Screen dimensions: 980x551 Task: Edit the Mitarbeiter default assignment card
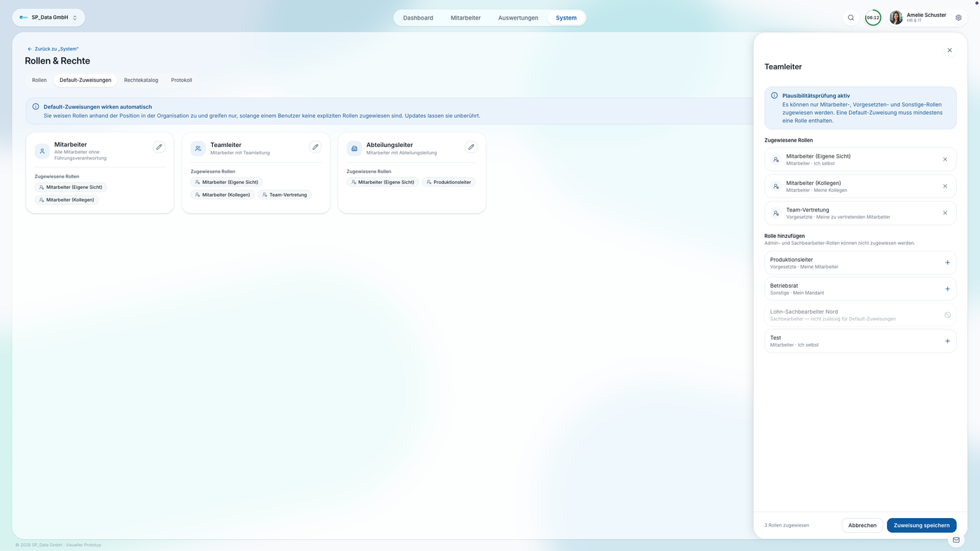pyautogui.click(x=159, y=147)
